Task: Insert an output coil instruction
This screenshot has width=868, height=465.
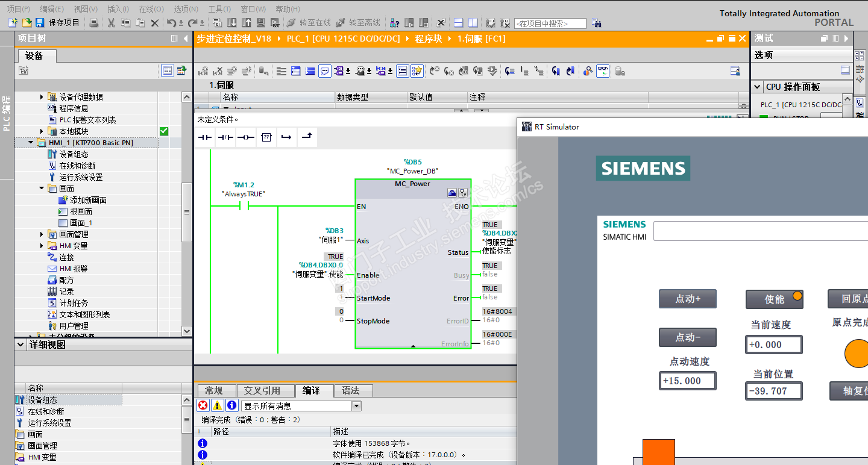Action: click(x=245, y=137)
